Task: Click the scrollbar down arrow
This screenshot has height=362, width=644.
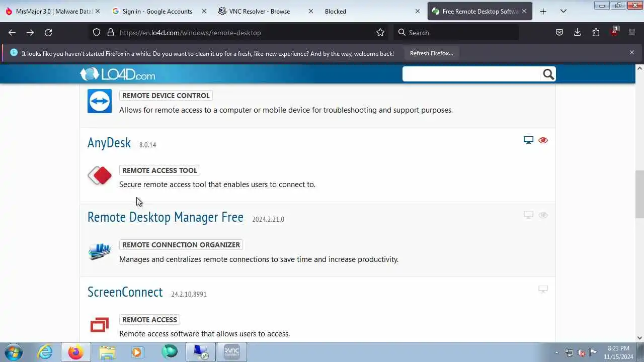Action: coord(639,338)
